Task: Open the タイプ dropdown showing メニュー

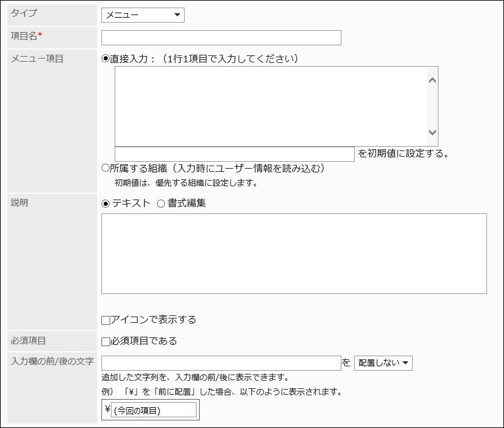Action: pos(142,15)
